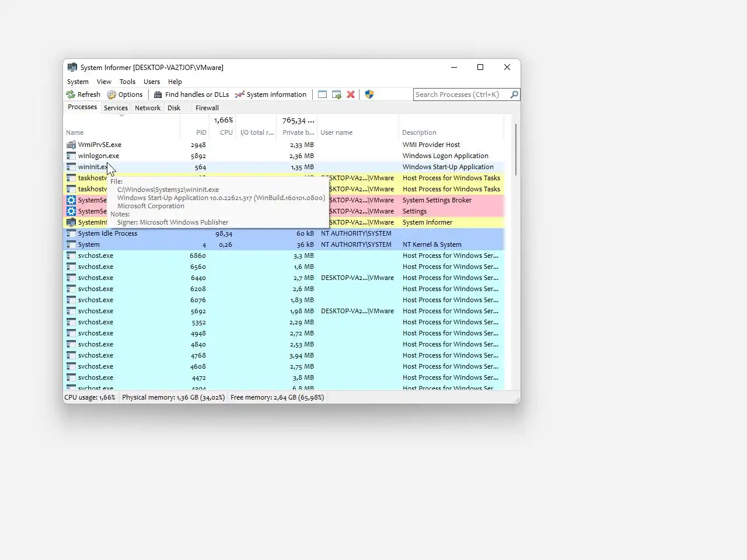The image size is (747, 560).
Task: Click the WmiPrvSE.exe process icon
Action: click(x=71, y=145)
